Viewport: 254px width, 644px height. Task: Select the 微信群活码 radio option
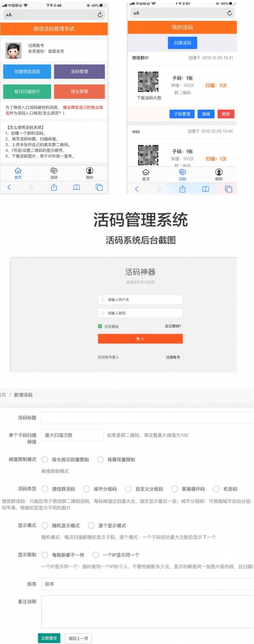pos(45,489)
